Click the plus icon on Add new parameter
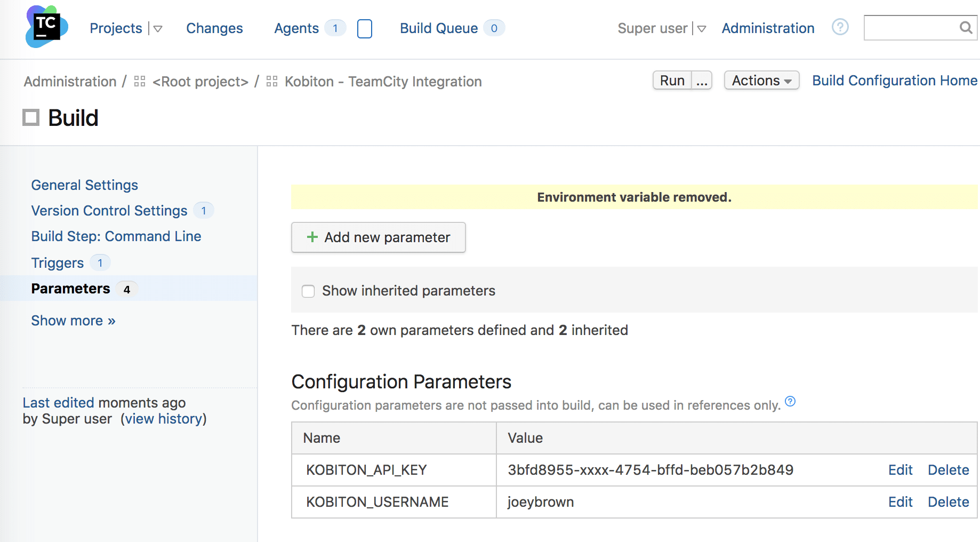980x542 pixels. pyautogui.click(x=312, y=237)
